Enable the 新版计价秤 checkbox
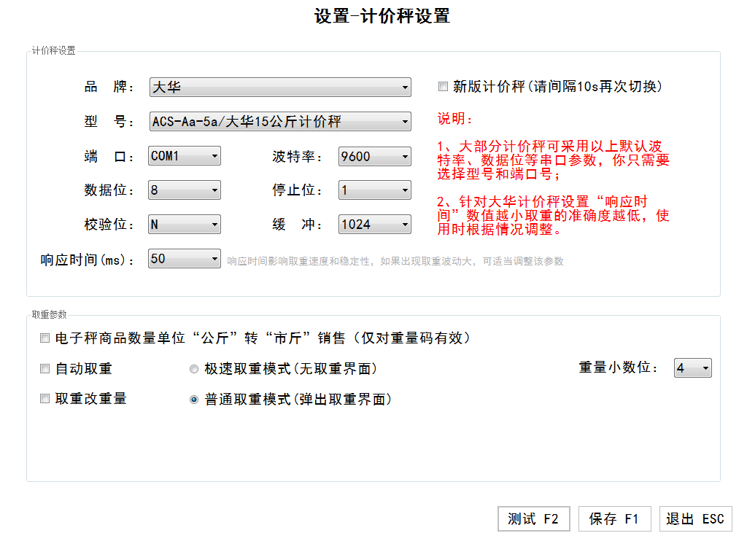 pyautogui.click(x=443, y=87)
